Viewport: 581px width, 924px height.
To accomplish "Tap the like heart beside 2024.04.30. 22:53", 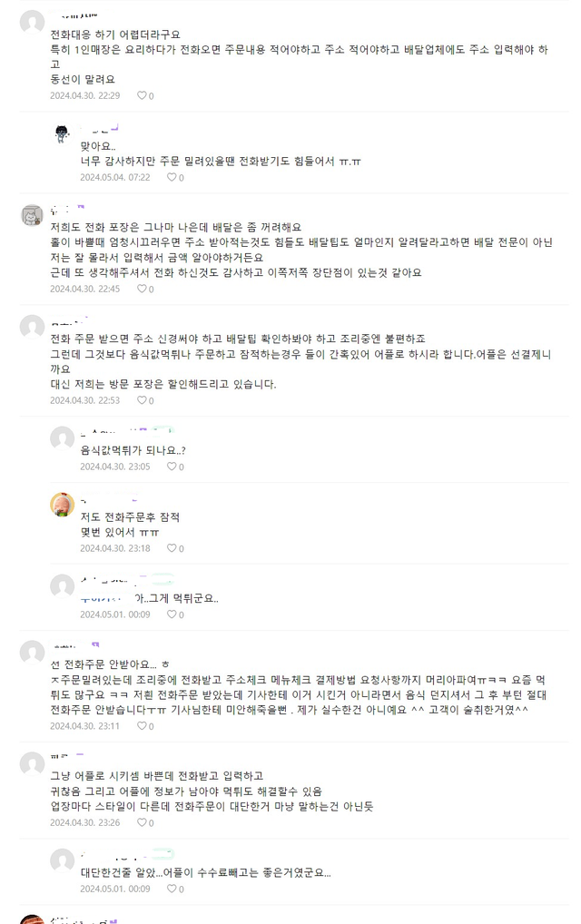I will point(142,400).
